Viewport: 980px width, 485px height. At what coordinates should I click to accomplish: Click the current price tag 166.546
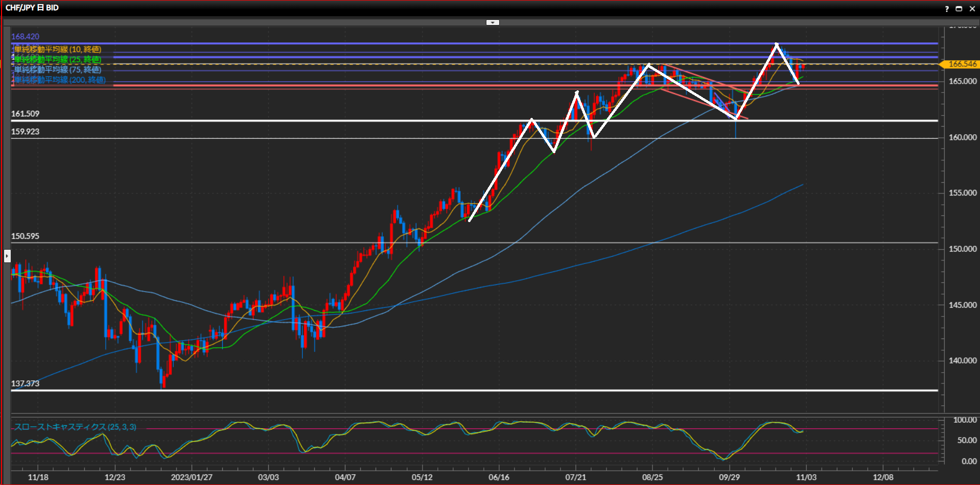click(x=961, y=64)
